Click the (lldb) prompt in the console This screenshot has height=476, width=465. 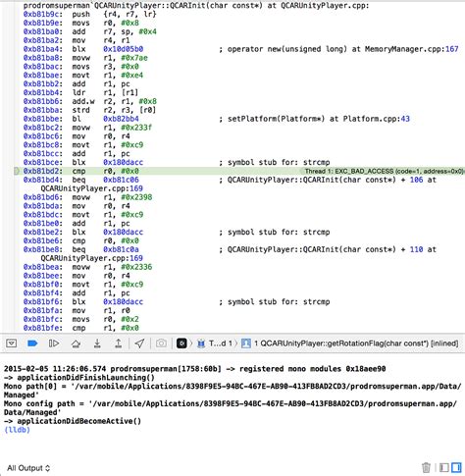pyautogui.click(x=17, y=430)
